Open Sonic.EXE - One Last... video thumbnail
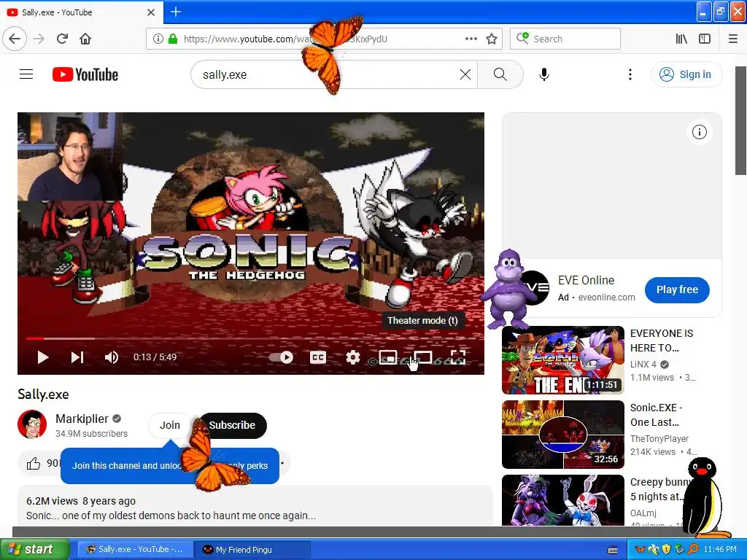Screen dimensions: 747x560 [563, 435]
